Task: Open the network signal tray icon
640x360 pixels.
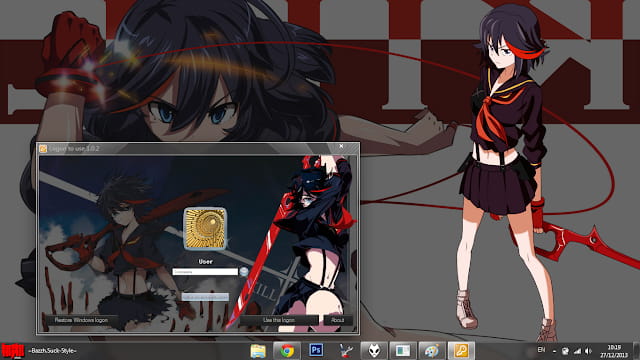Action: tap(577, 351)
